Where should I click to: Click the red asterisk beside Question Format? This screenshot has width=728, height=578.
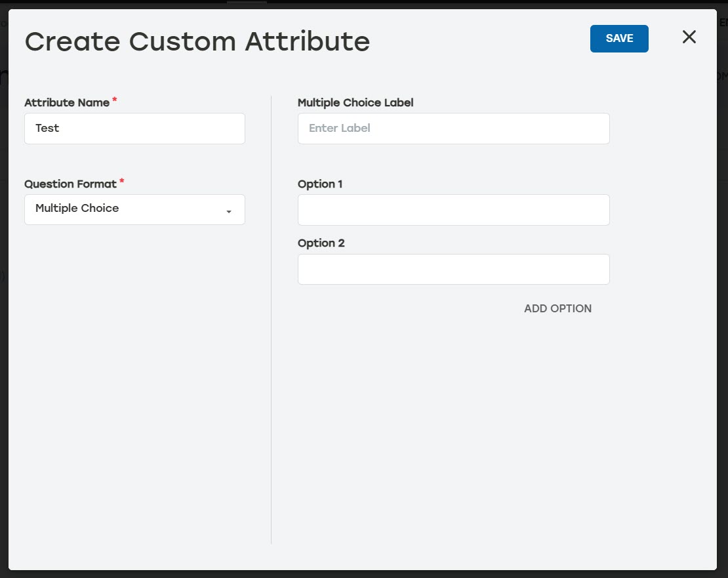tap(121, 181)
